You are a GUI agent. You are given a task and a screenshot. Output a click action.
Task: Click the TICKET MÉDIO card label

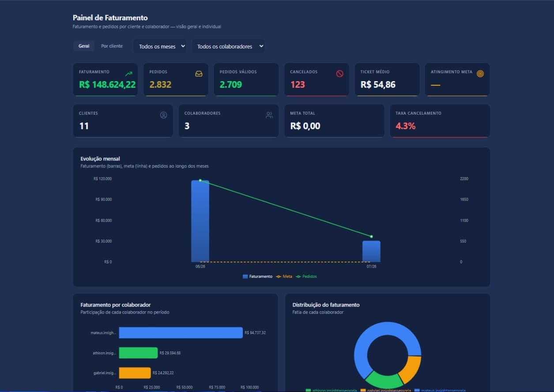(x=375, y=72)
